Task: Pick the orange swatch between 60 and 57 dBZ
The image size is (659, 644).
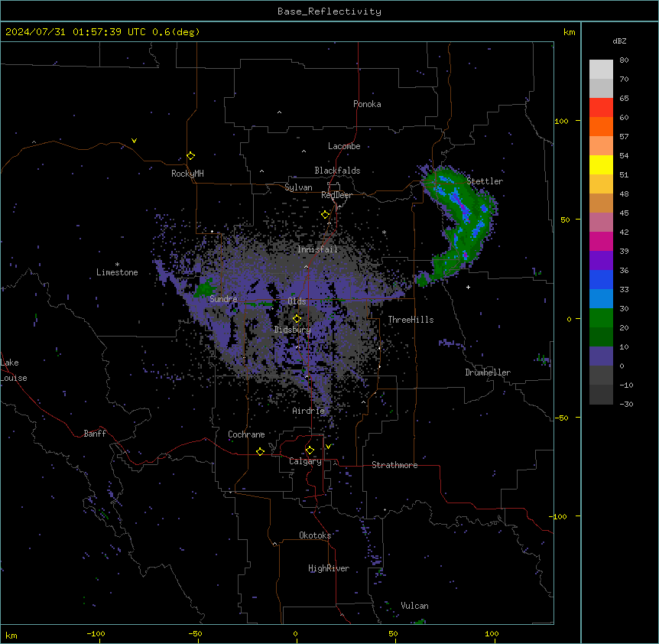Action: 601,126
